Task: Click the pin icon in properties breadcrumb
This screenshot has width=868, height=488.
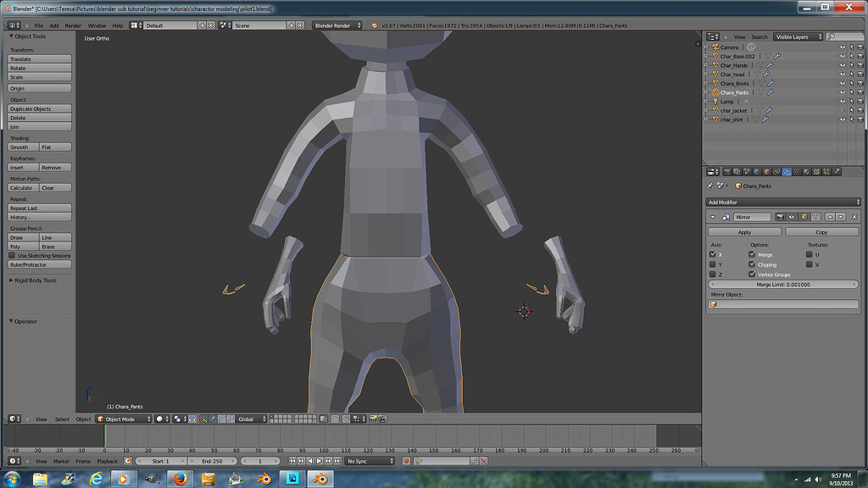Action: (709, 186)
